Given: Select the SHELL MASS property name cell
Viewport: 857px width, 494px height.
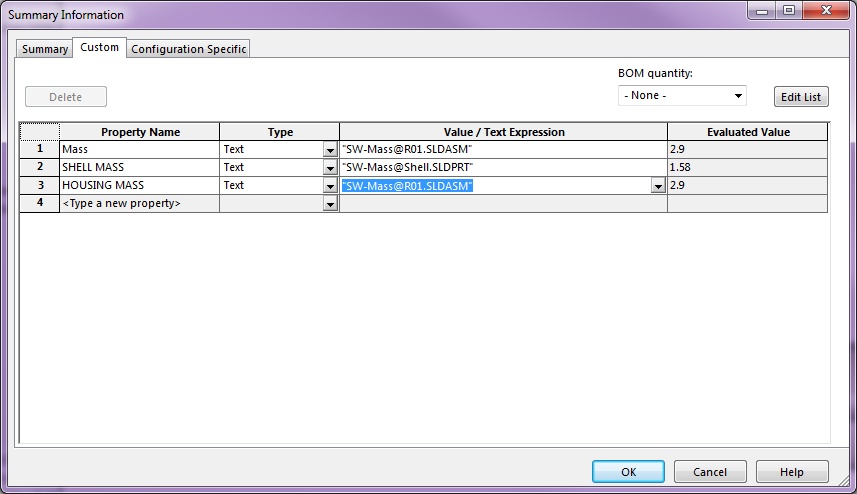Looking at the screenshot, I should point(139,167).
